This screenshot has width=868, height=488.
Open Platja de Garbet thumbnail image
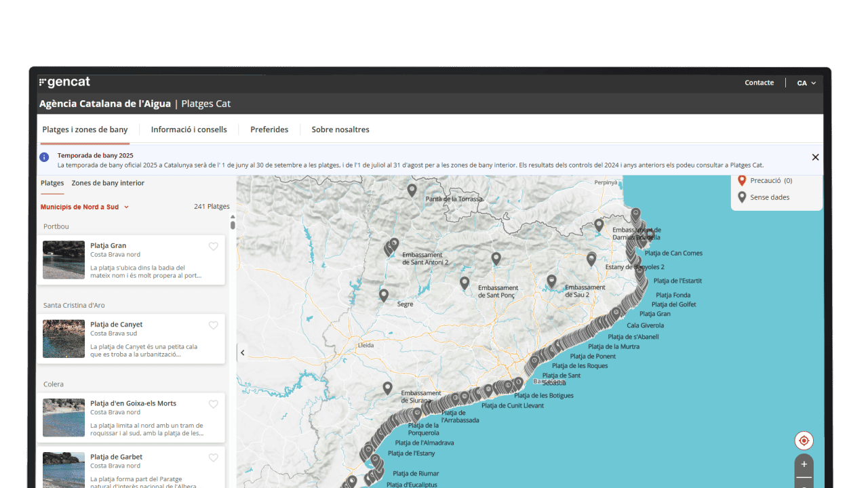[64, 470]
